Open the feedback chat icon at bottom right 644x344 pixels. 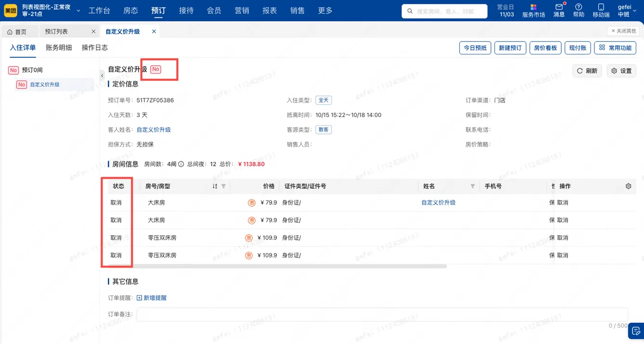(x=636, y=331)
